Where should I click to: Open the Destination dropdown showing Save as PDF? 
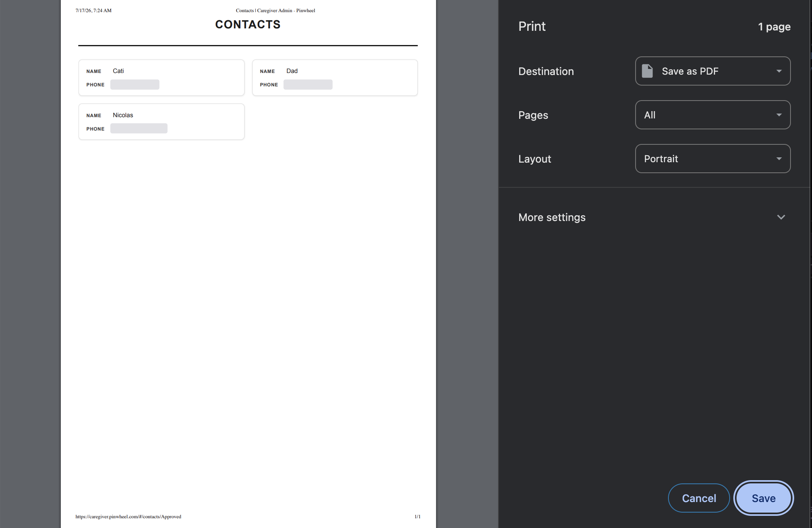713,71
